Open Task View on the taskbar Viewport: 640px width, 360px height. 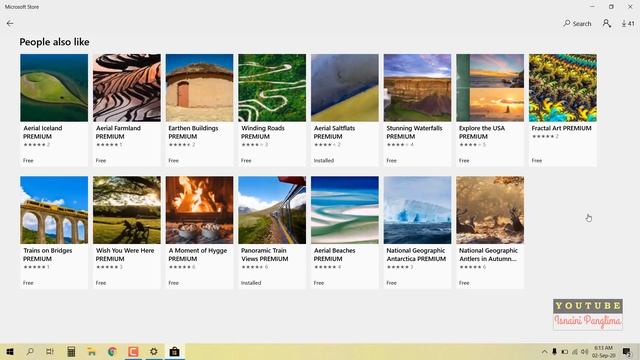coord(50,351)
